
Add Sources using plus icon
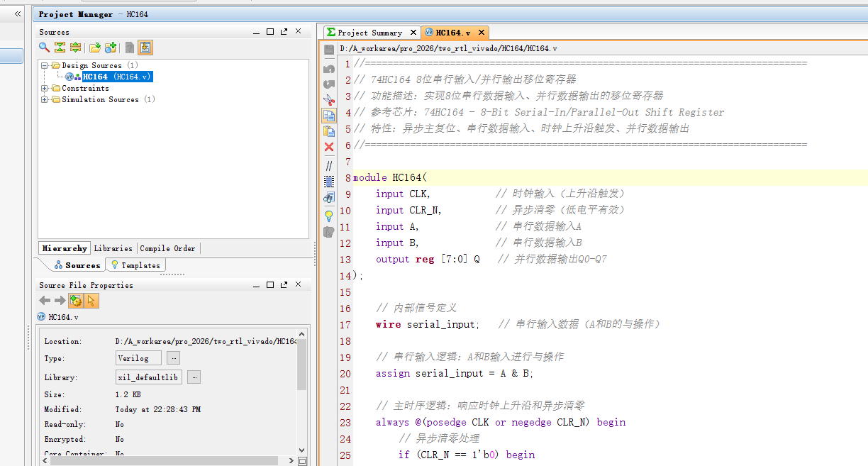point(110,48)
